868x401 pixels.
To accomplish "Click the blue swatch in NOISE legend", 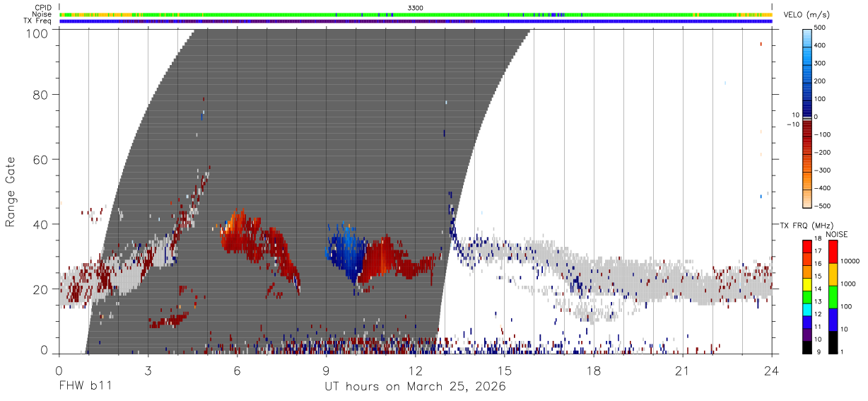I will click(833, 318).
